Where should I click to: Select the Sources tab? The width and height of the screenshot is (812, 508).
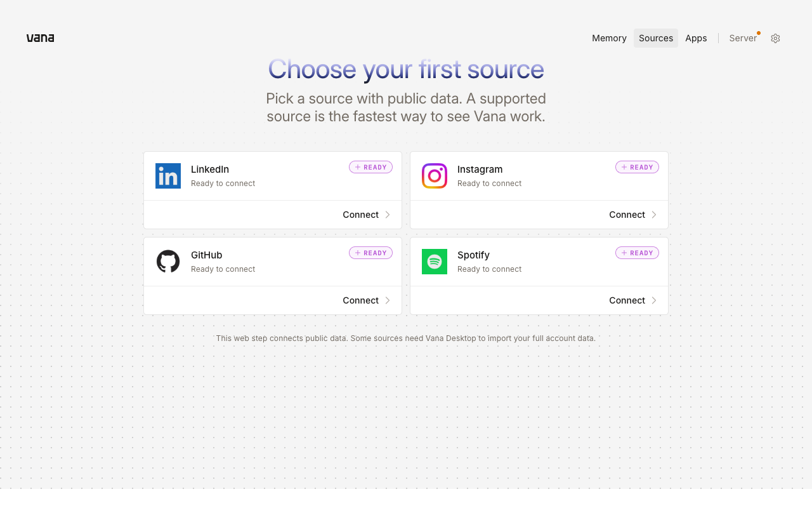point(656,38)
